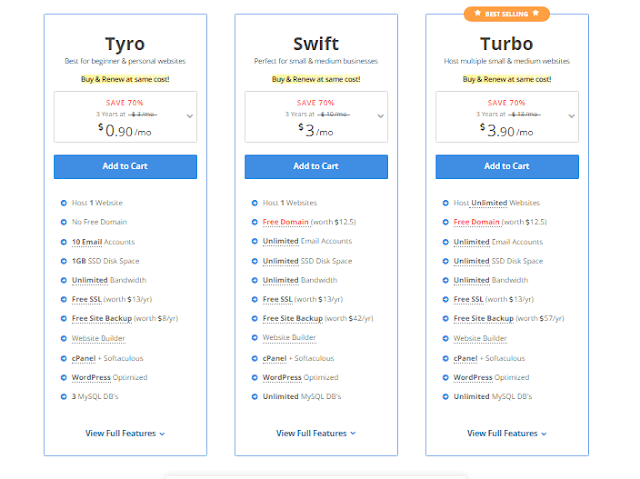Click 'Best for beginner & personal websites' subtitle
This screenshot has width=640, height=479.
tap(125, 61)
